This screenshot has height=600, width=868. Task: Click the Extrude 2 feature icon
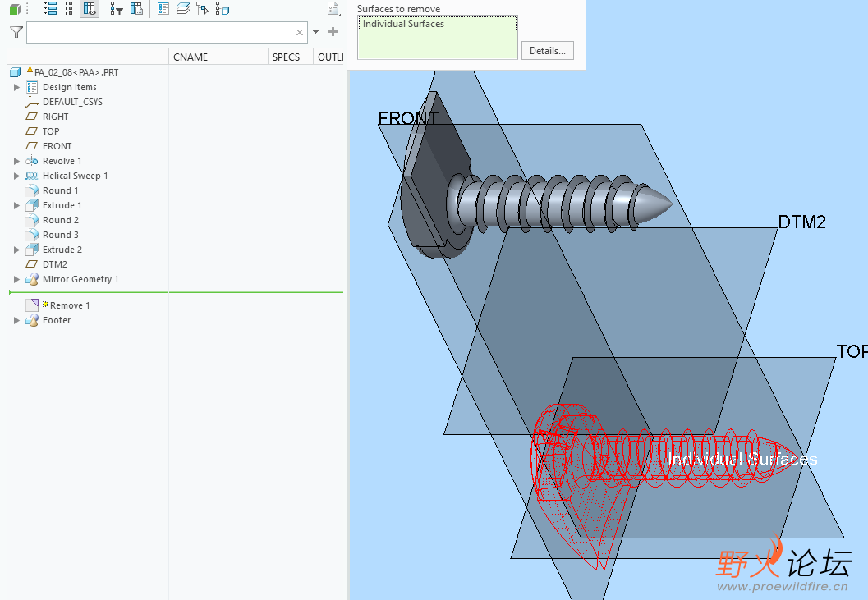pyautogui.click(x=31, y=250)
